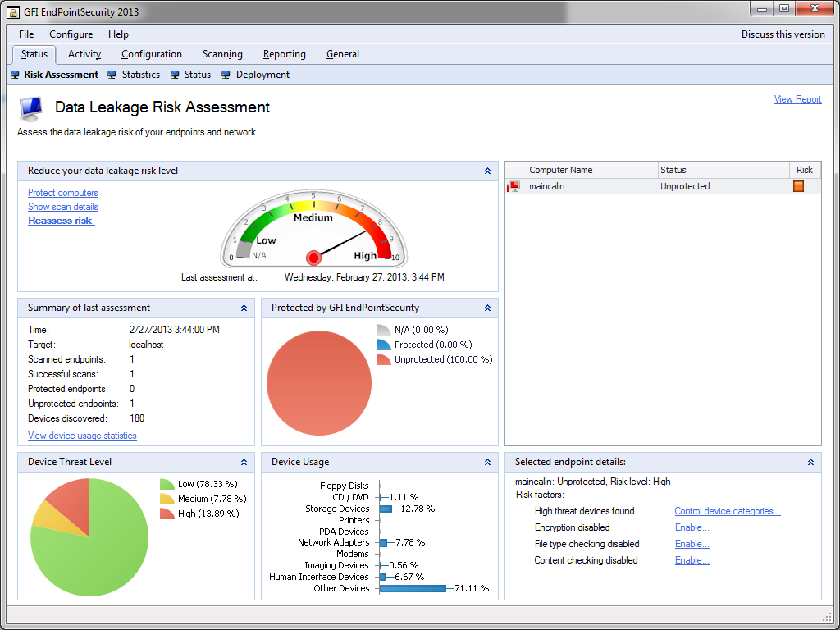Screen dimensions: 840x630
Task: Click the Status sub-tab monitor icon
Action: pyautogui.click(x=175, y=75)
